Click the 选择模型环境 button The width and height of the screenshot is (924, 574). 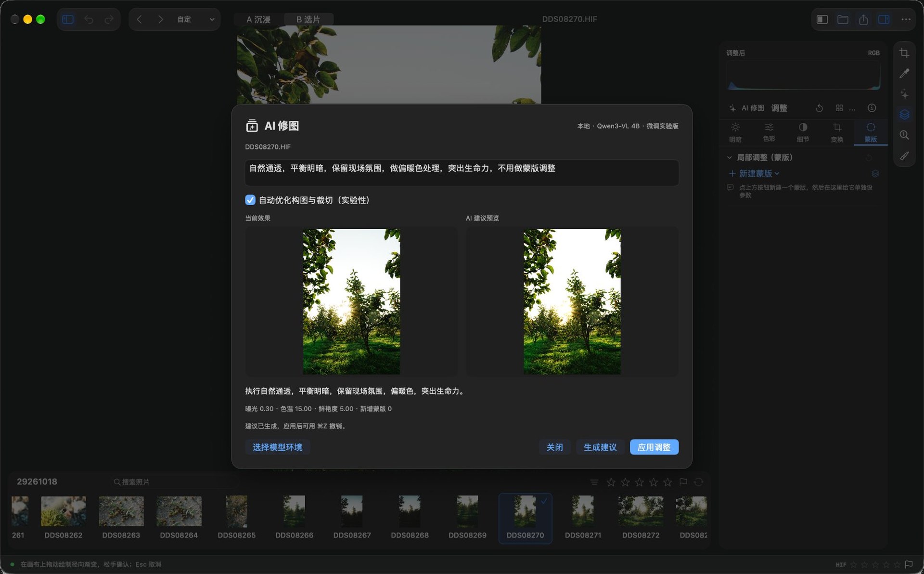click(277, 447)
